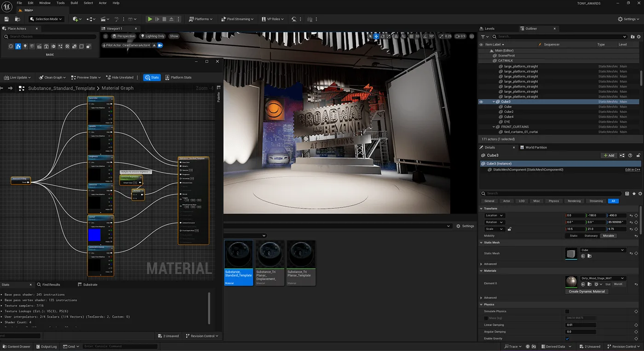The width and height of the screenshot is (644, 351).
Task: Set Mobility to Stationary
Action: click(591, 236)
